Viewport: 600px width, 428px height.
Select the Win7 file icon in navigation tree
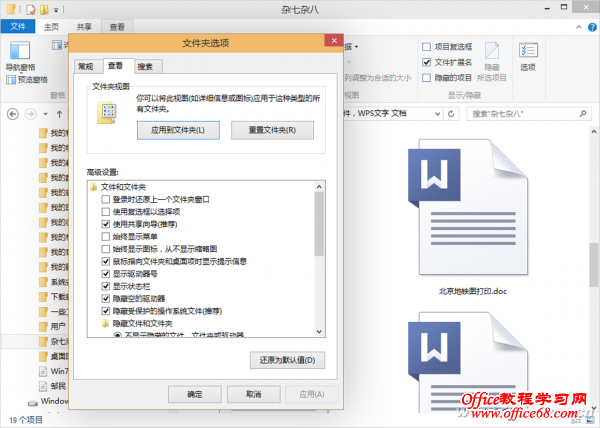tap(43, 371)
